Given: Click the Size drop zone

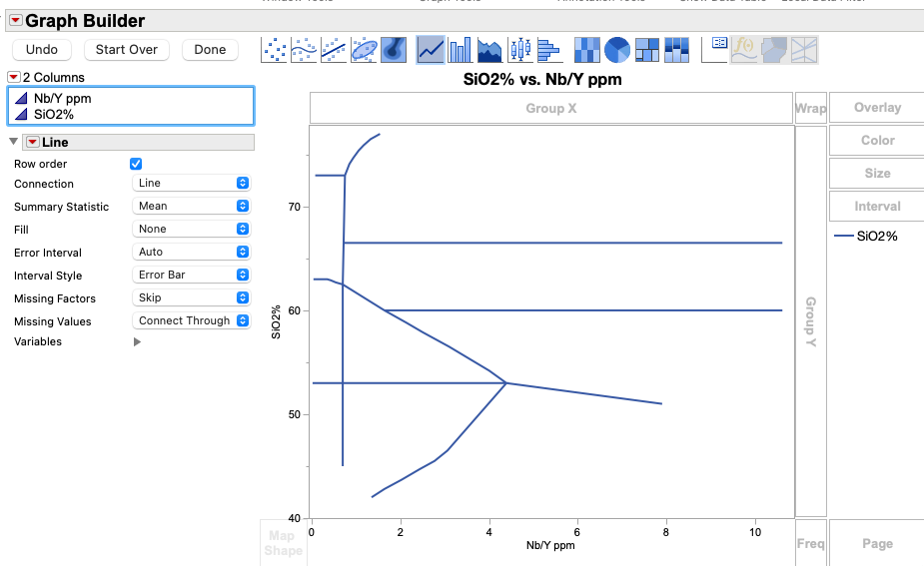Looking at the screenshot, I should pyautogui.click(x=877, y=173).
